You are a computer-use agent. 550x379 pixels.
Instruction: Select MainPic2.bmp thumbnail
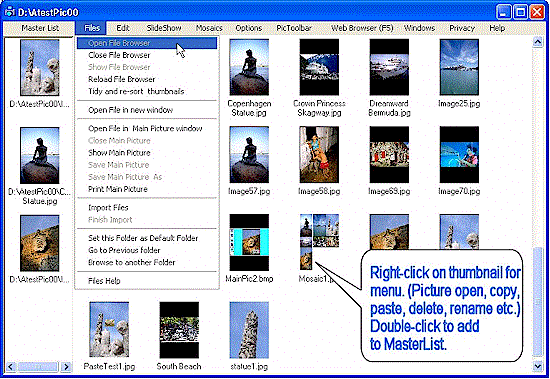249,242
